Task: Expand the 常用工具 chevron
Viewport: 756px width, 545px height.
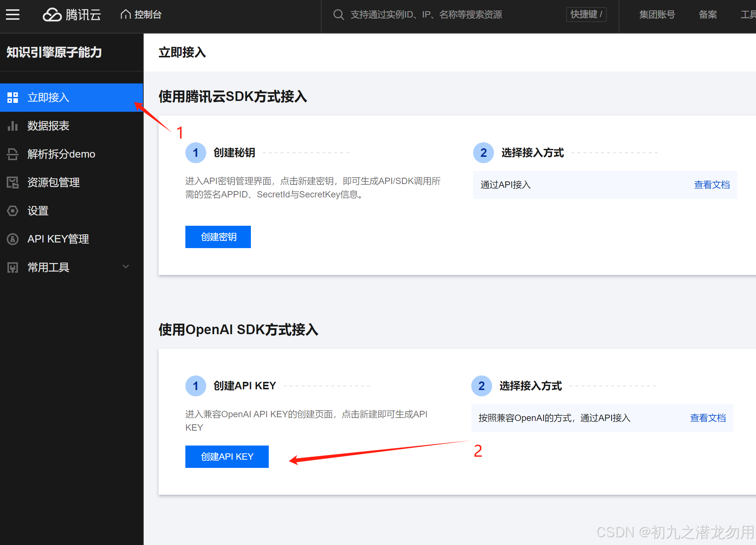Action: [126, 267]
